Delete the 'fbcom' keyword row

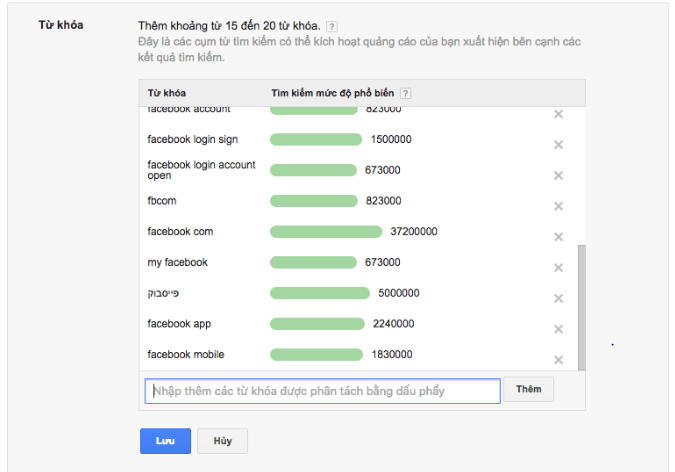558,206
